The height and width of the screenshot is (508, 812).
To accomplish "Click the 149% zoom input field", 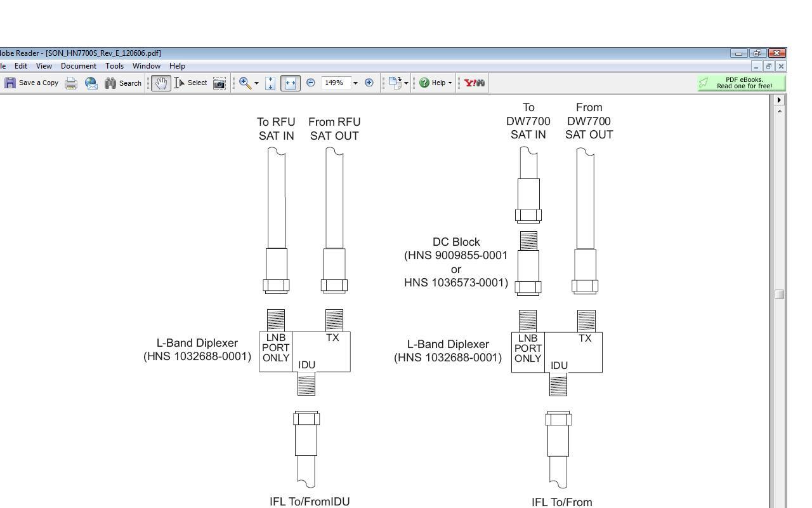I will coord(335,83).
